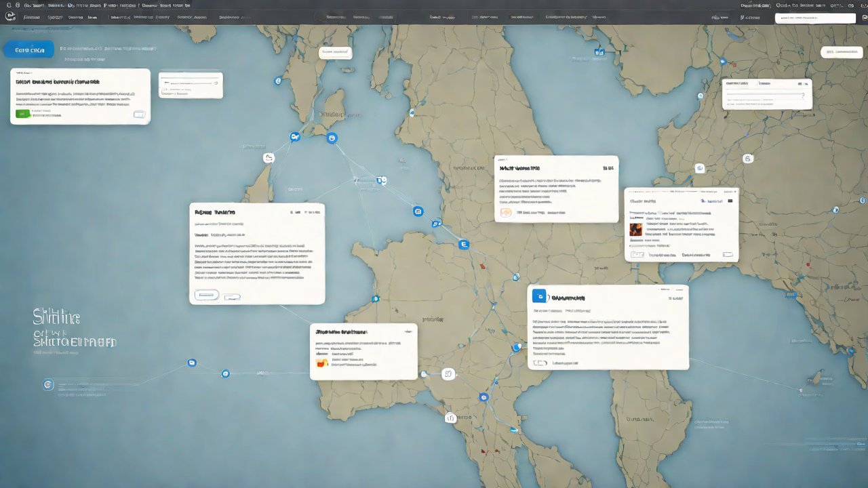Toggle the switch at the bottom of the lower-right card
Screen dimensions: 868x488
540,363
